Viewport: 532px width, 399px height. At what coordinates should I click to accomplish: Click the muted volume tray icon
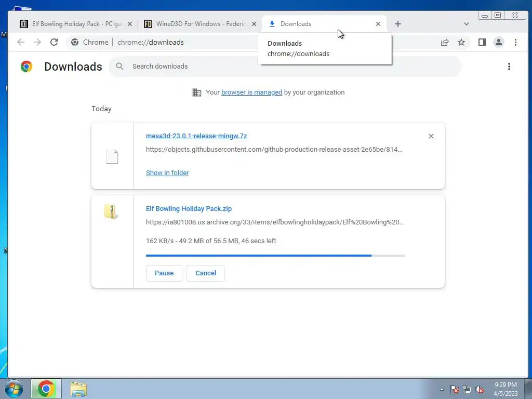tap(480, 389)
